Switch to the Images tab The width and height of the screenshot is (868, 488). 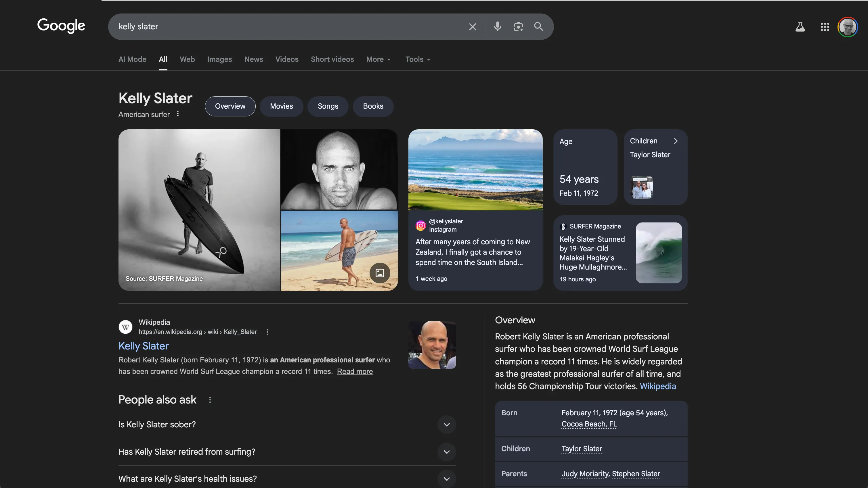(219, 59)
